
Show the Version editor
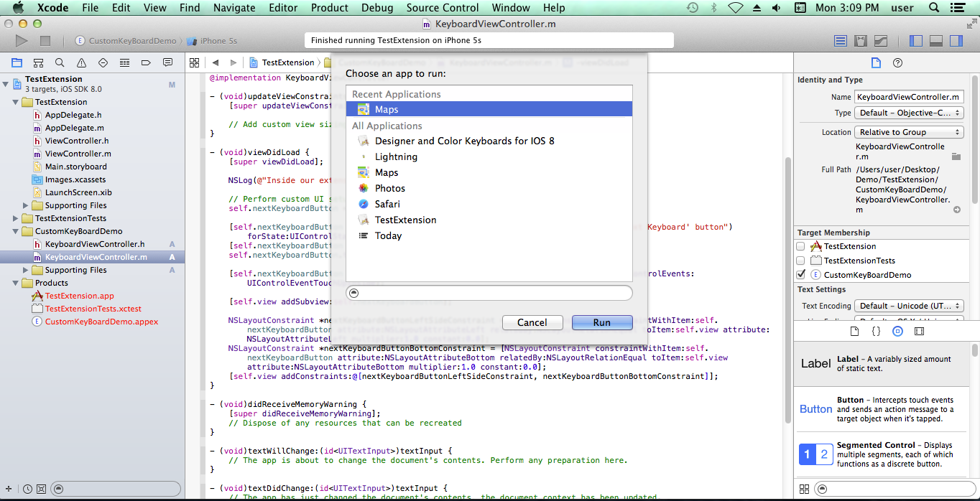tap(880, 41)
